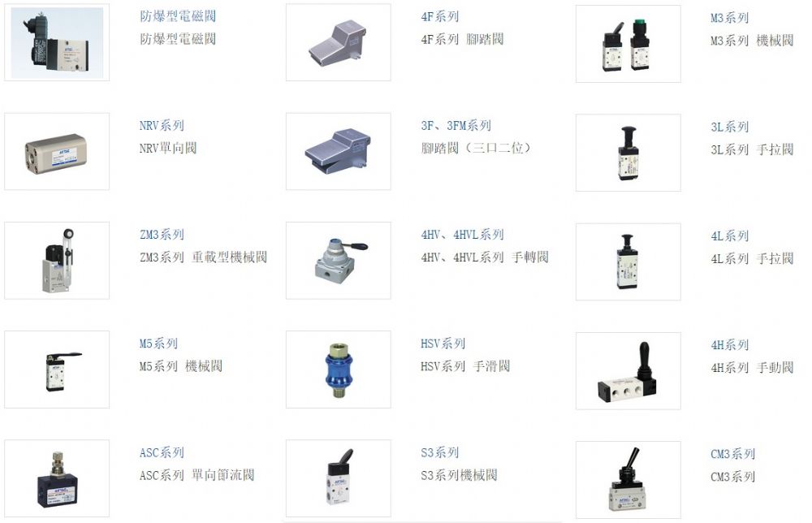Click the ZM3 heavy-duty mechanical valve image

coord(57,261)
